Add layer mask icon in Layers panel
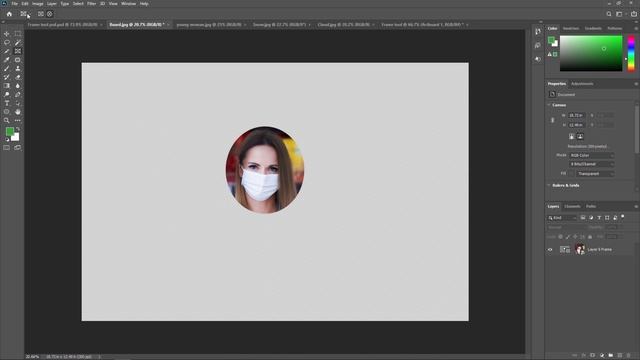The image size is (640, 360). (x=593, y=356)
